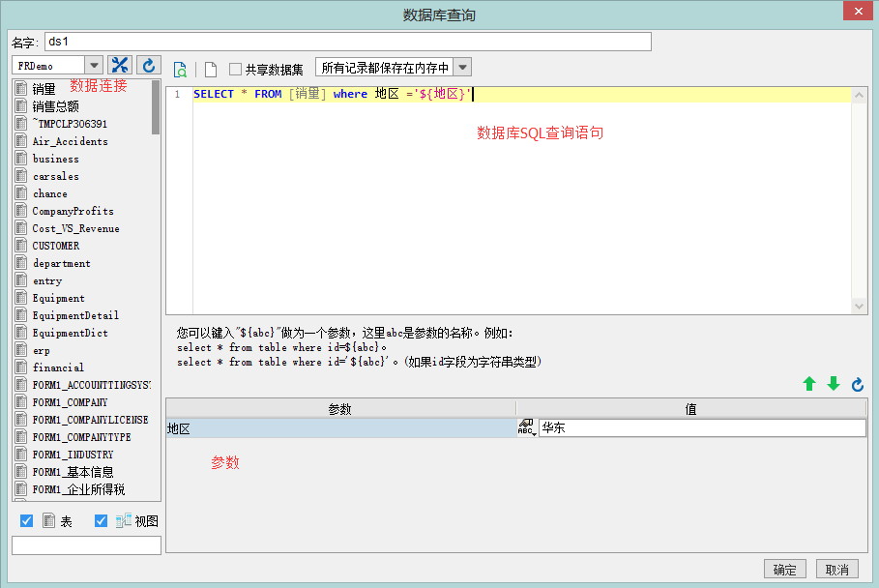Click the table icon next to 表 checkbox
879x588 pixels.
click(x=49, y=520)
